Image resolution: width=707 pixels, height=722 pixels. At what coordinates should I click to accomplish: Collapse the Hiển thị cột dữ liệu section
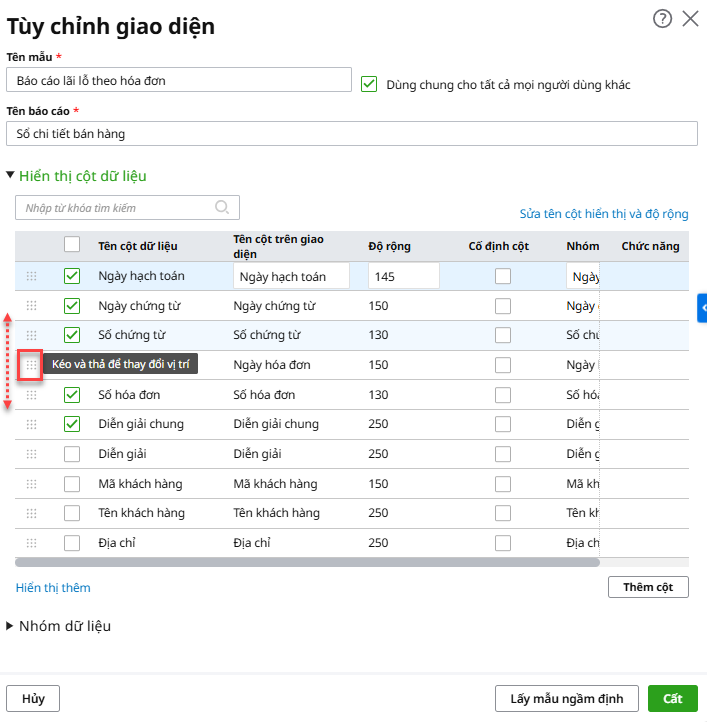click(x=11, y=176)
